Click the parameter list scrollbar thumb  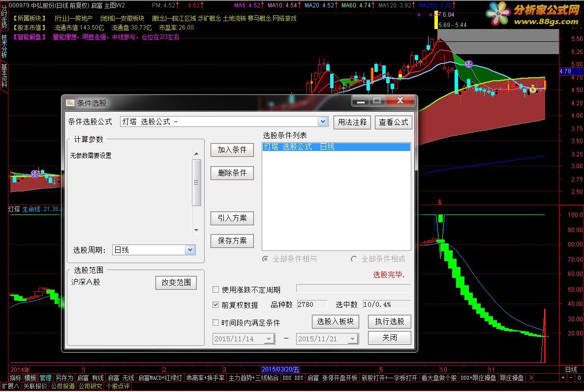click(x=196, y=182)
